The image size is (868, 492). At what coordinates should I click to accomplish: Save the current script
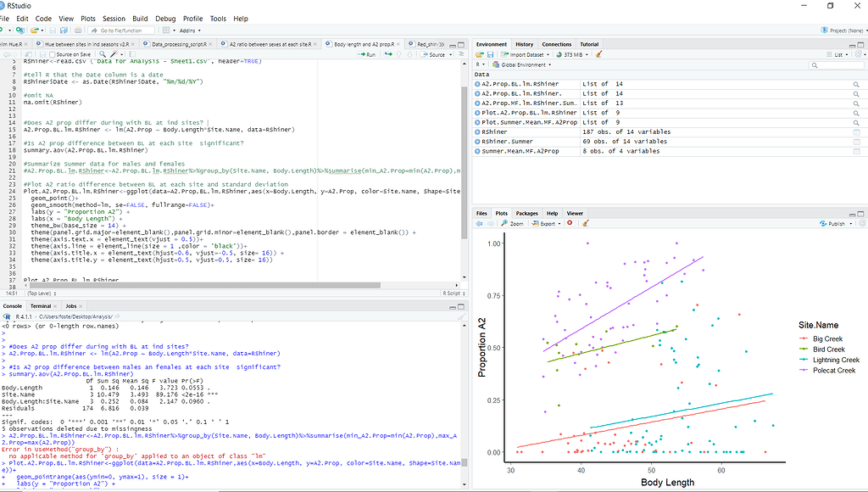42,53
